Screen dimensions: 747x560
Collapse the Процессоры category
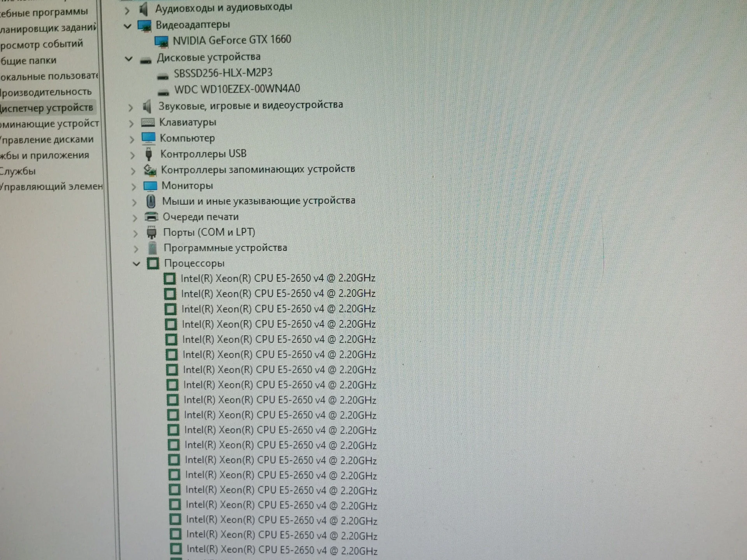coord(136,264)
